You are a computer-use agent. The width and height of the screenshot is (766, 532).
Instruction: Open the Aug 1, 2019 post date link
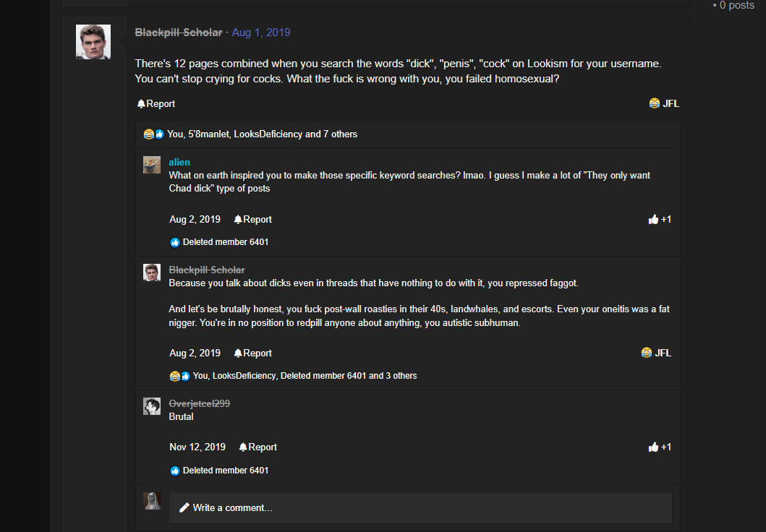pos(261,33)
